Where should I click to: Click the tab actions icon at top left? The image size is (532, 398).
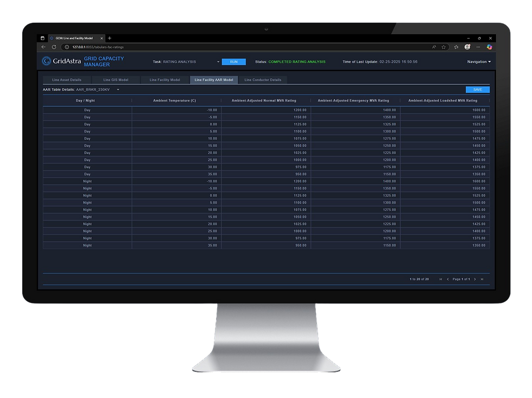(42, 39)
